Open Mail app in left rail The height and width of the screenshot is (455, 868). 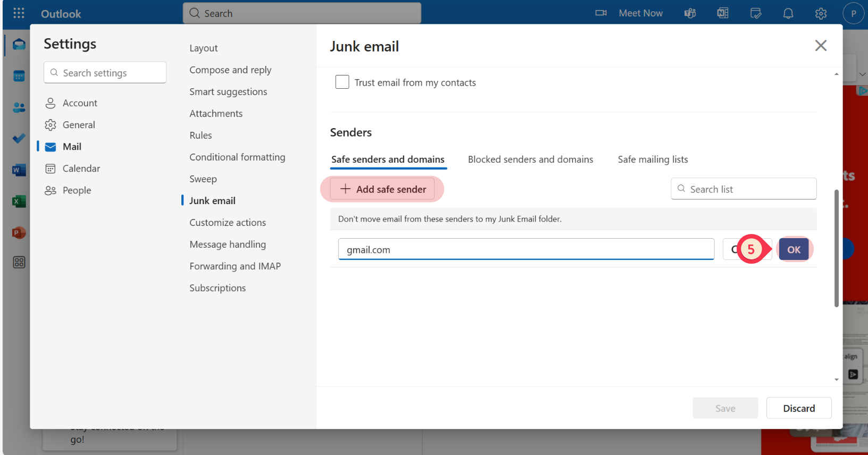click(x=19, y=44)
